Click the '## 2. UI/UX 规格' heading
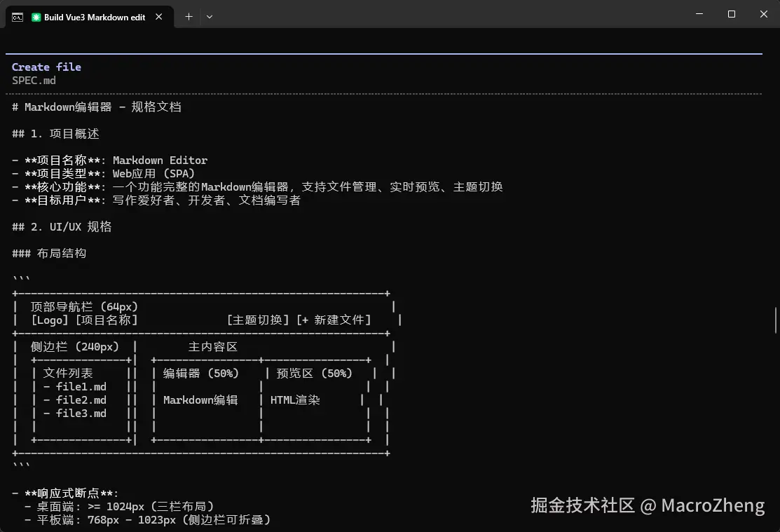The height and width of the screenshot is (532, 780). click(x=62, y=227)
